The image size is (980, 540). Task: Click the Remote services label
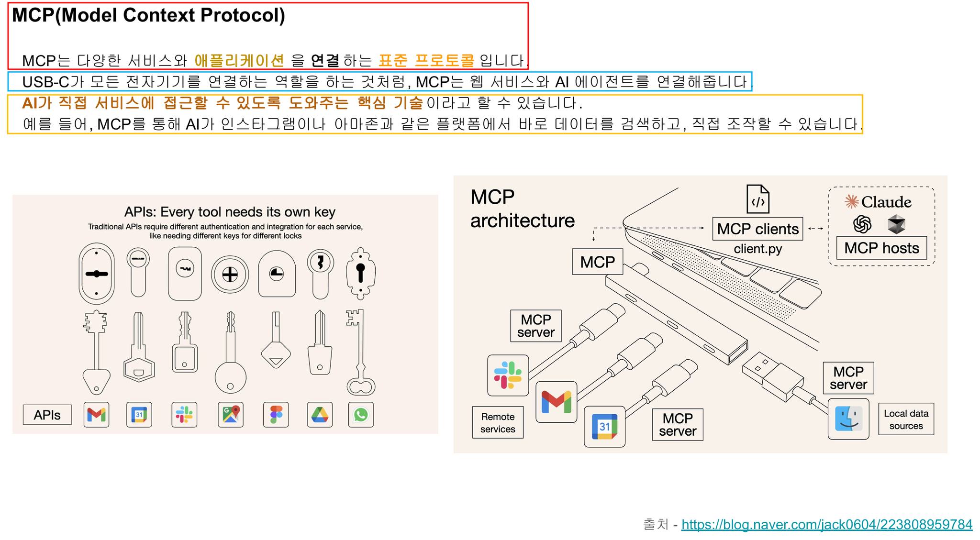coord(498,423)
